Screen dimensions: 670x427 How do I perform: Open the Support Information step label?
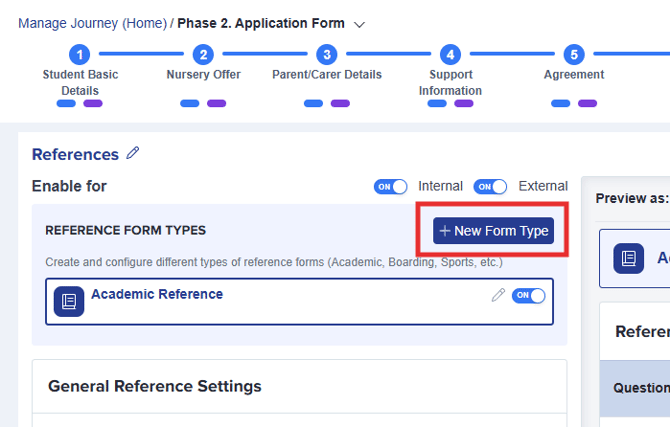(450, 82)
